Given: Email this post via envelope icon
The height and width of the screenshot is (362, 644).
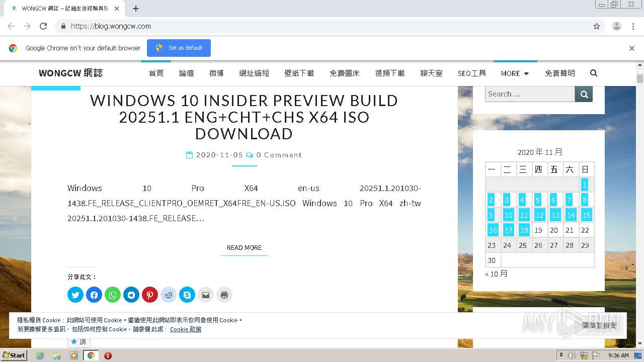Looking at the screenshot, I should (x=206, y=295).
